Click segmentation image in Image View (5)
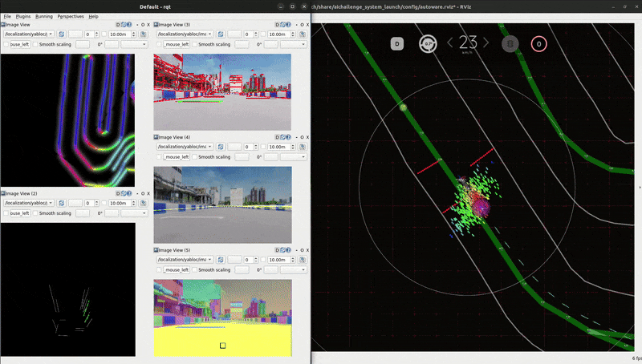This screenshot has width=642, height=364. [223, 317]
